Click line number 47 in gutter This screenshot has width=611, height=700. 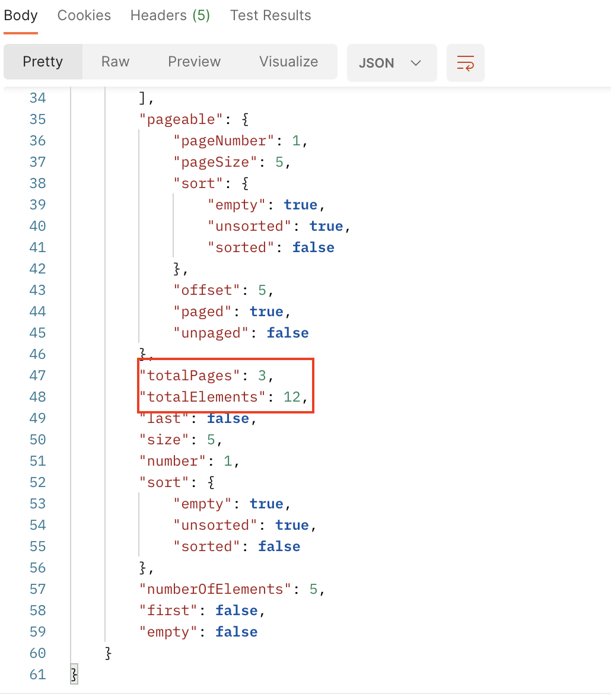(x=37, y=376)
